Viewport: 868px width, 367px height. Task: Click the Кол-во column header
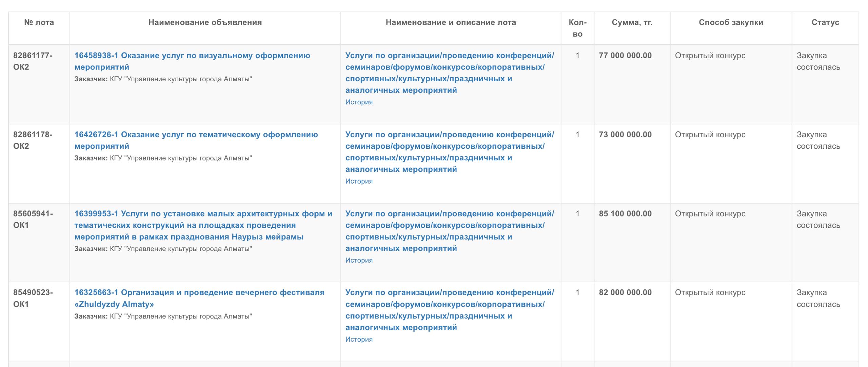[577, 28]
